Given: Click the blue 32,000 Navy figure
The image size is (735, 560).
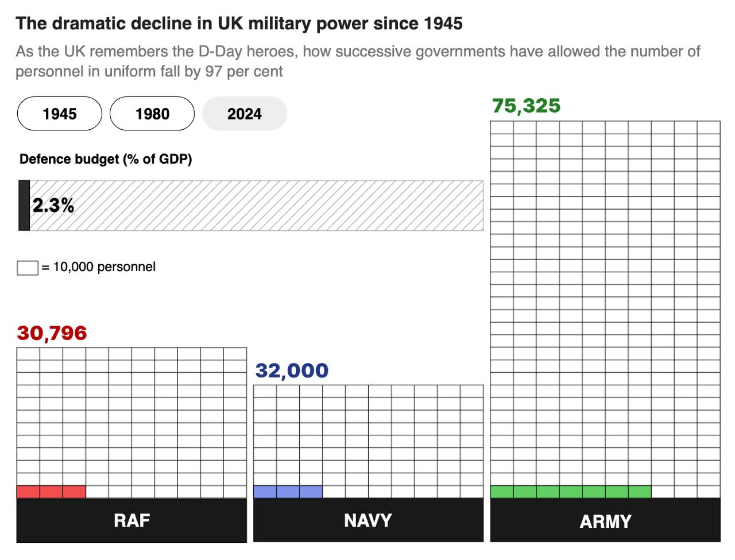Looking at the screenshot, I should pos(292,370).
